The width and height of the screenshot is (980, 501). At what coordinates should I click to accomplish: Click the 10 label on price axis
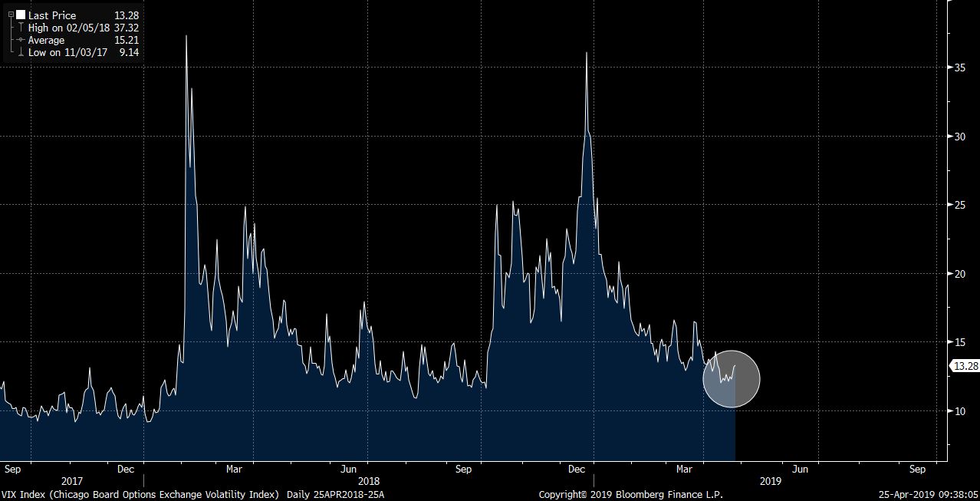pos(959,411)
